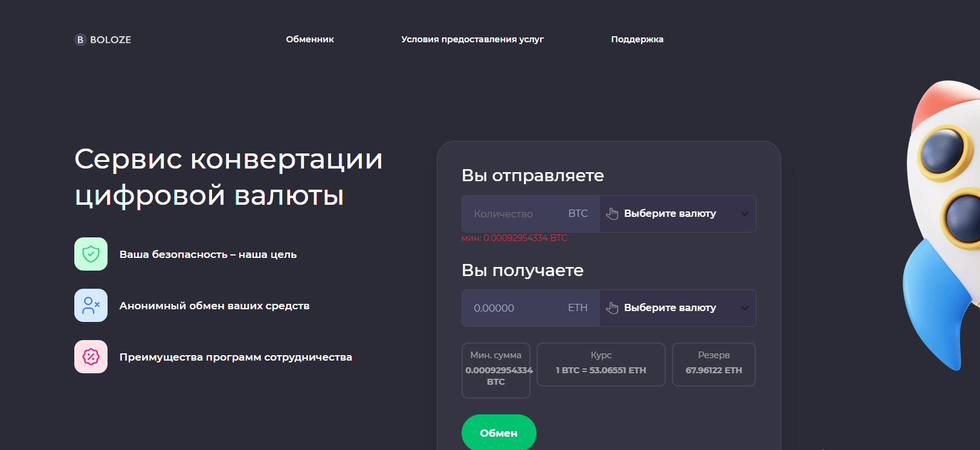Click the pink discount badge icon
Image resolution: width=980 pixels, height=450 pixels.
pos(91,357)
